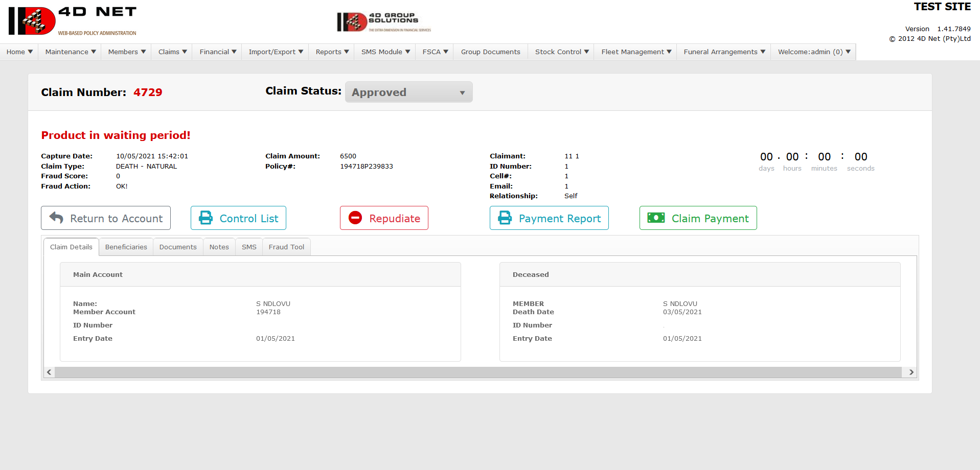Open the Import/Export menu
This screenshot has width=980, height=470.
tap(276, 52)
